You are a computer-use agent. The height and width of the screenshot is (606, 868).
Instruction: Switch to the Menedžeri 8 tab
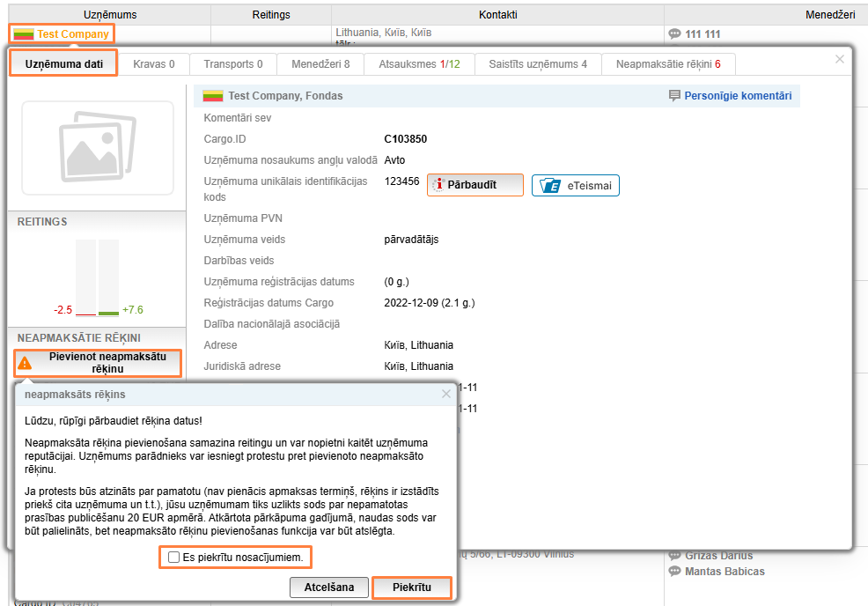click(x=320, y=64)
